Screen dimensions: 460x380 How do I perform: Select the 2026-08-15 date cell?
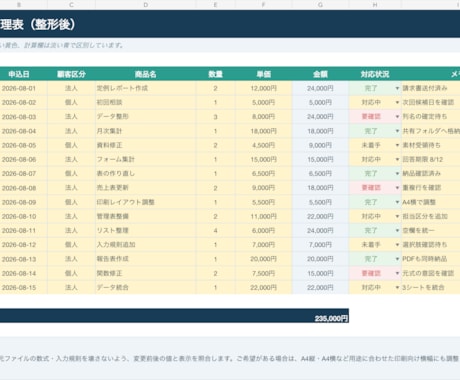pos(23,288)
